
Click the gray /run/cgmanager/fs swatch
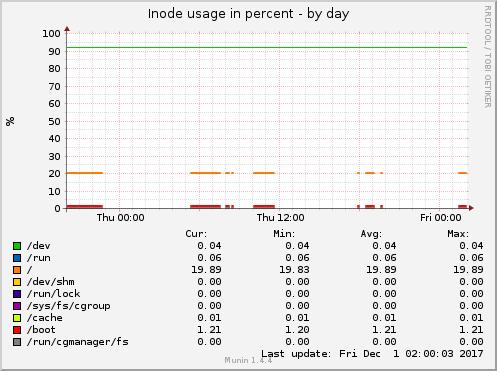coord(17,342)
